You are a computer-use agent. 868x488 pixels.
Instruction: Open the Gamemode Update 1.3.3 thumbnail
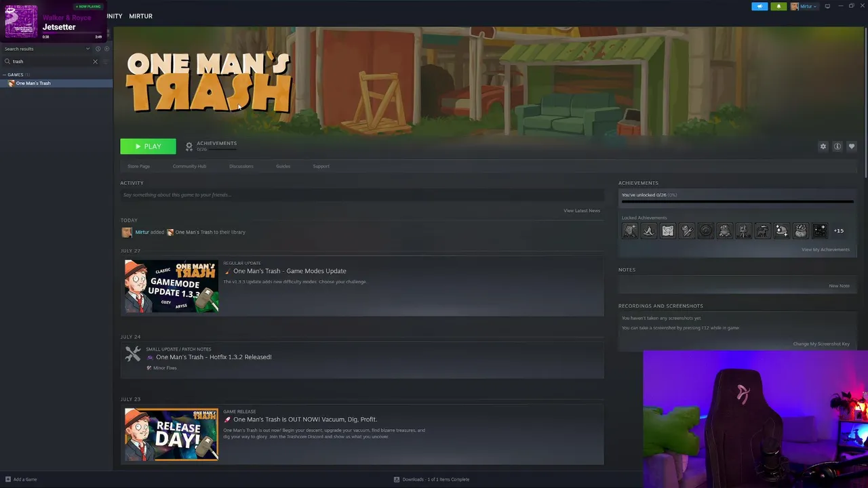tap(172, 286)
